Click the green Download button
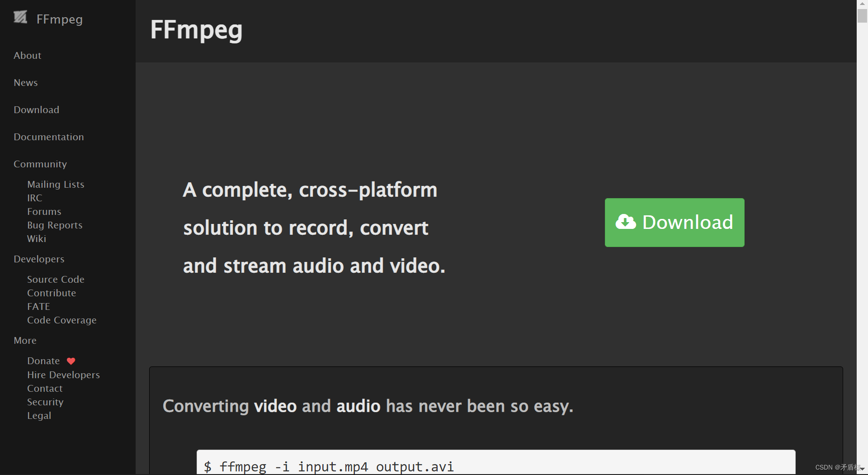 click(x=674, y=222)
